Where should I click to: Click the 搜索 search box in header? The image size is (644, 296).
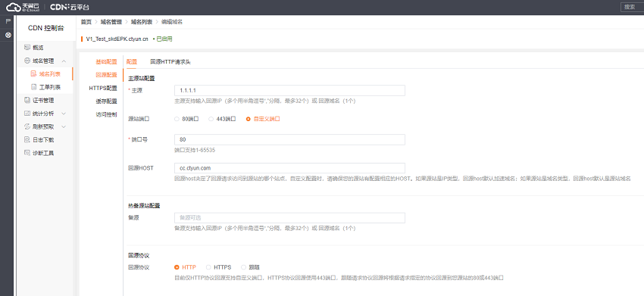pos(633,7)
